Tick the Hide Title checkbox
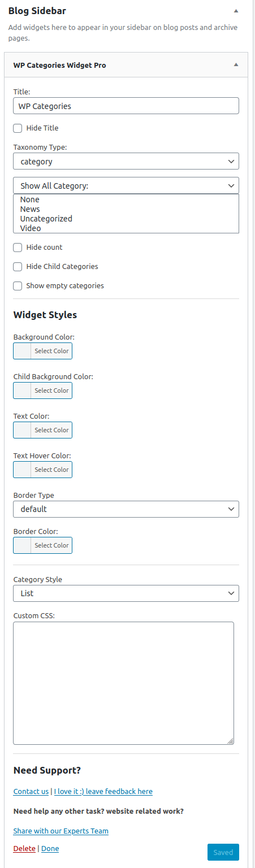 tap(18, 128)
